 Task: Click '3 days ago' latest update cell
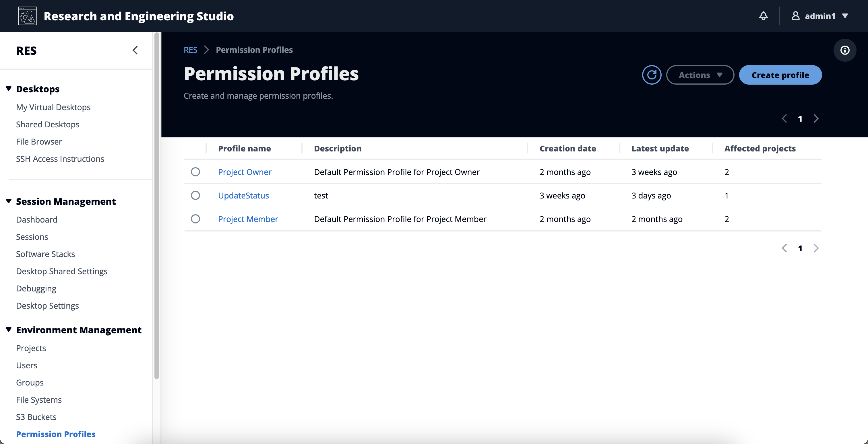pos(651,195)
